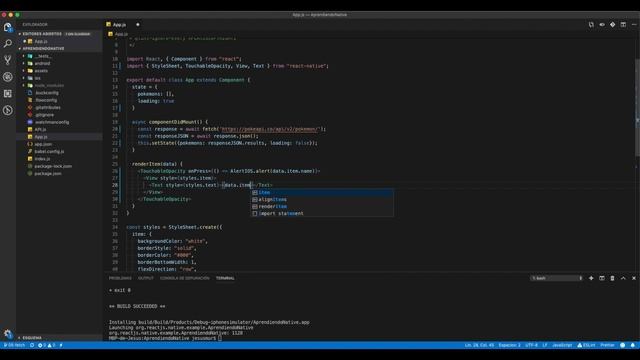Expand the android folder
640x360 pixels.
click(39, 63)
